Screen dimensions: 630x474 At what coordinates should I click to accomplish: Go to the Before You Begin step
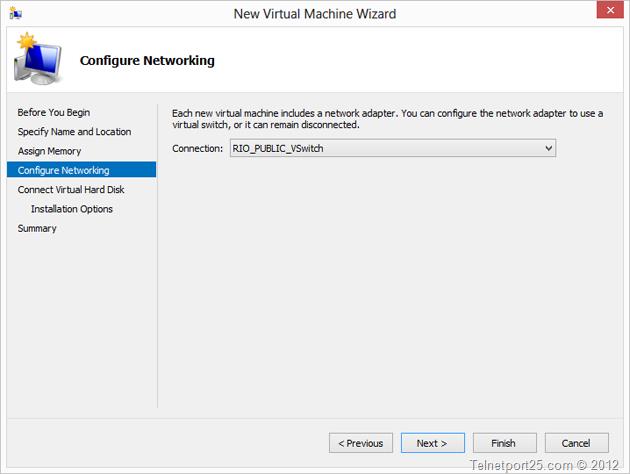tap(53, 112)
